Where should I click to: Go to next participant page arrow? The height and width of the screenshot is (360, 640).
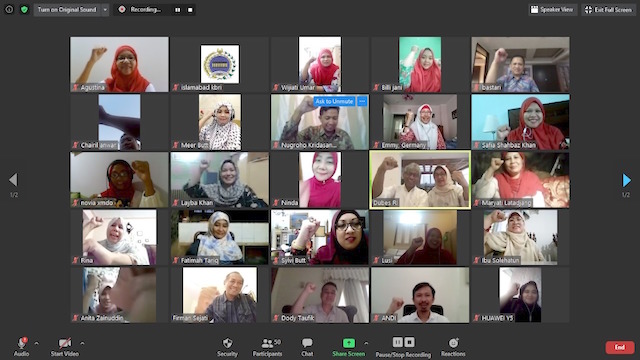click(626, 180)
